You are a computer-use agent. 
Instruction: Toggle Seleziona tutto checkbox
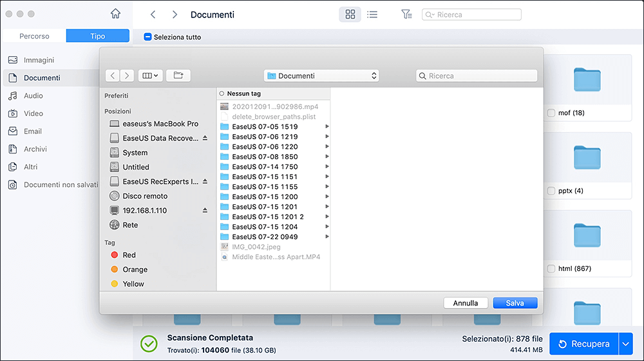coord(148,37)
